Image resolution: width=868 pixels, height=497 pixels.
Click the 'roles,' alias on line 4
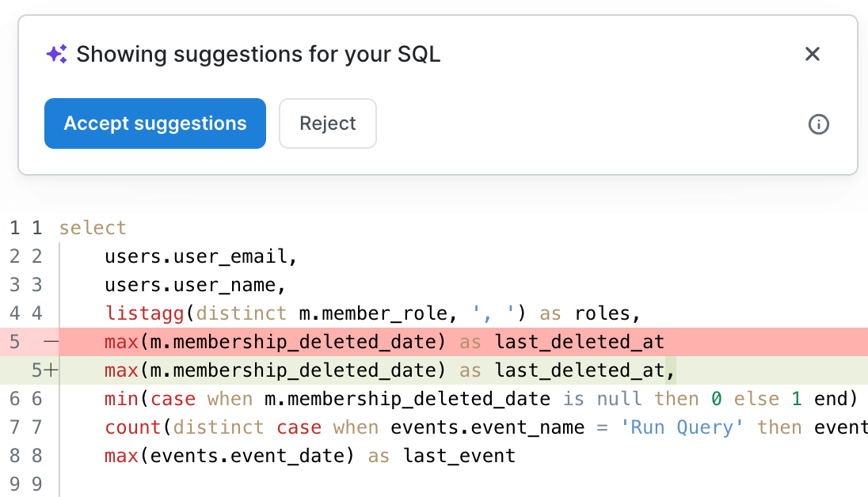(607, 314)
